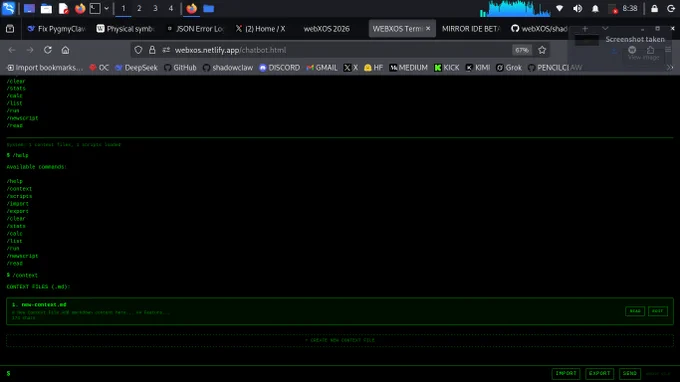Open the session logout icon in panel
Screen dimensions: 680x382
[671, 9]
